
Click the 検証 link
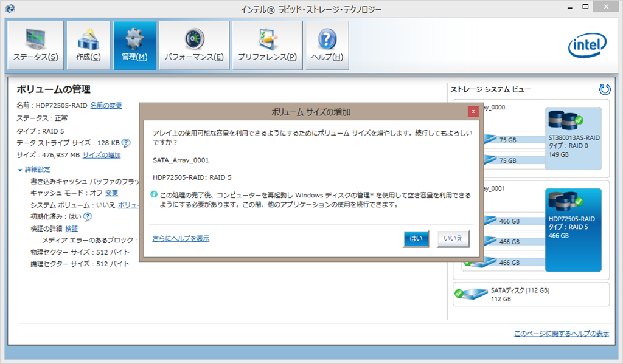[72, 228]
